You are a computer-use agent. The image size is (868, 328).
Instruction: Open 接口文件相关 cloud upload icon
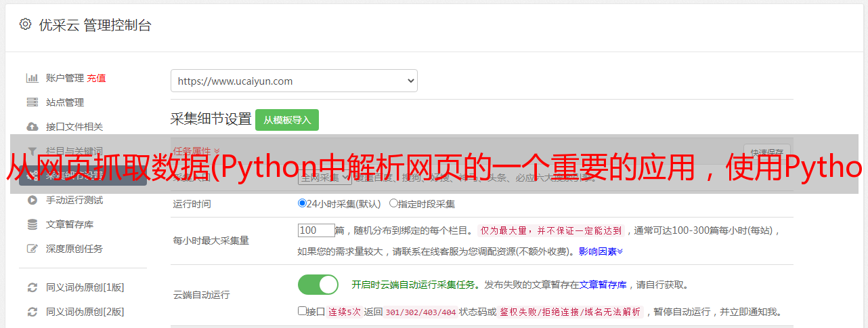32,127
